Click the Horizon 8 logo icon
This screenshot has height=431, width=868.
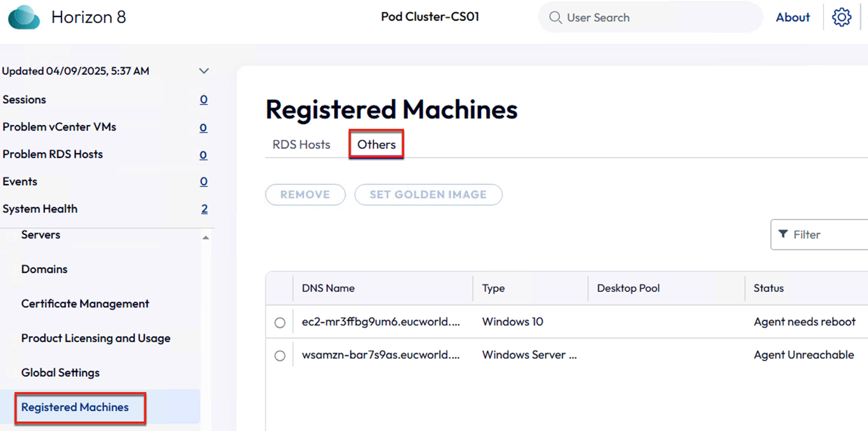[x=24, y=17]
